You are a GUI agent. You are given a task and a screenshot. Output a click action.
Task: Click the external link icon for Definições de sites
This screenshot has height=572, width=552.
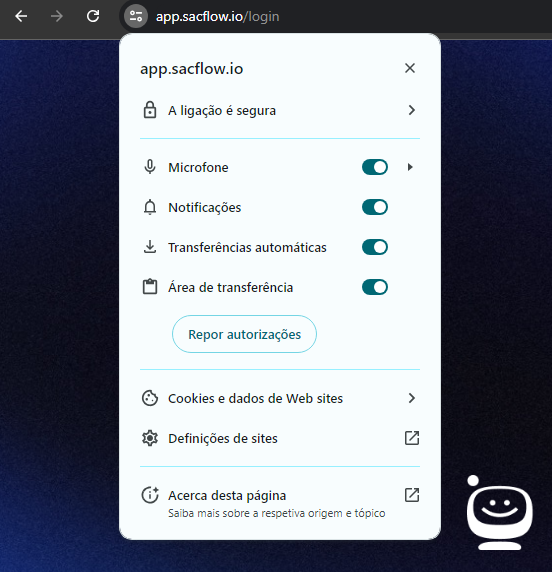(x=412, y=438)
